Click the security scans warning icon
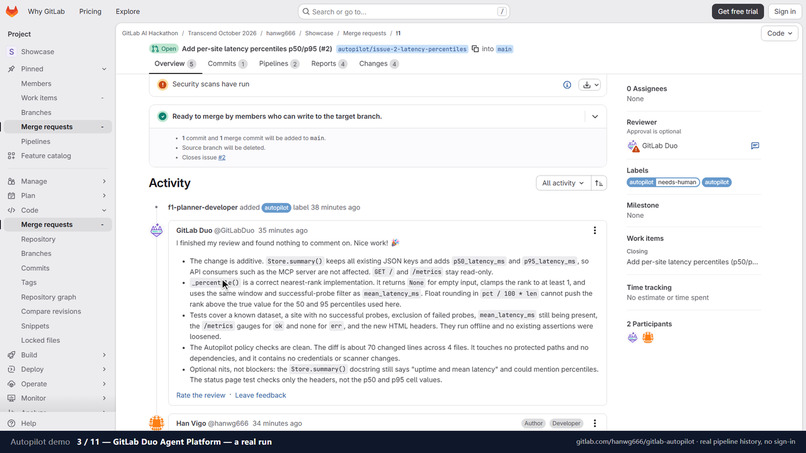 (x=162, y=84)
